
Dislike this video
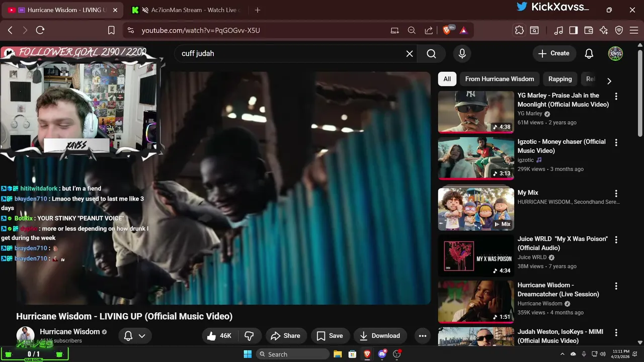point(249,336)
